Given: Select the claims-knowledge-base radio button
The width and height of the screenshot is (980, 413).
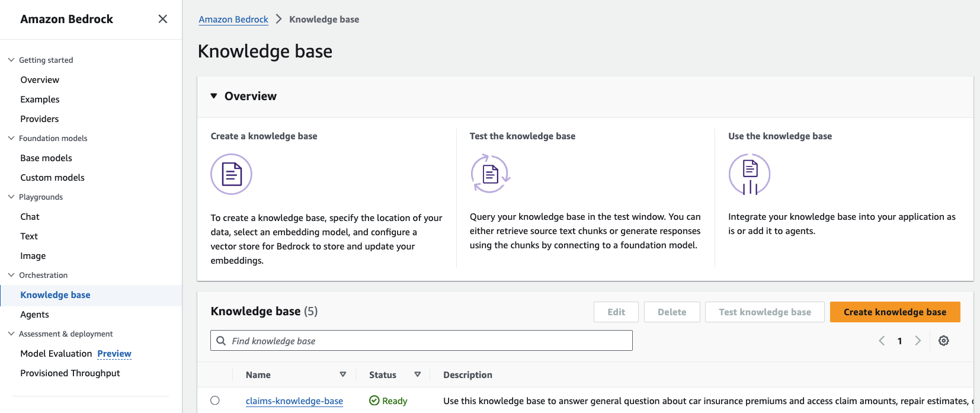Looking at the screenshot, I should [x=215, y=401].
